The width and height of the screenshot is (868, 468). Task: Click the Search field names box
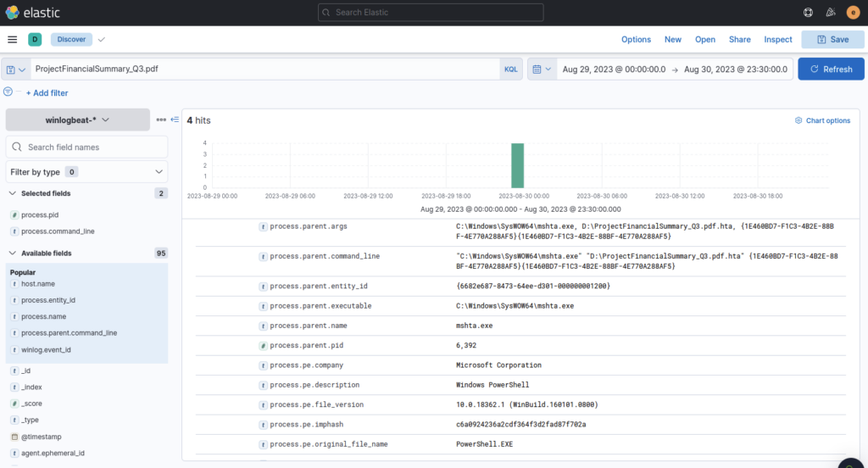[x=86, y=147]
